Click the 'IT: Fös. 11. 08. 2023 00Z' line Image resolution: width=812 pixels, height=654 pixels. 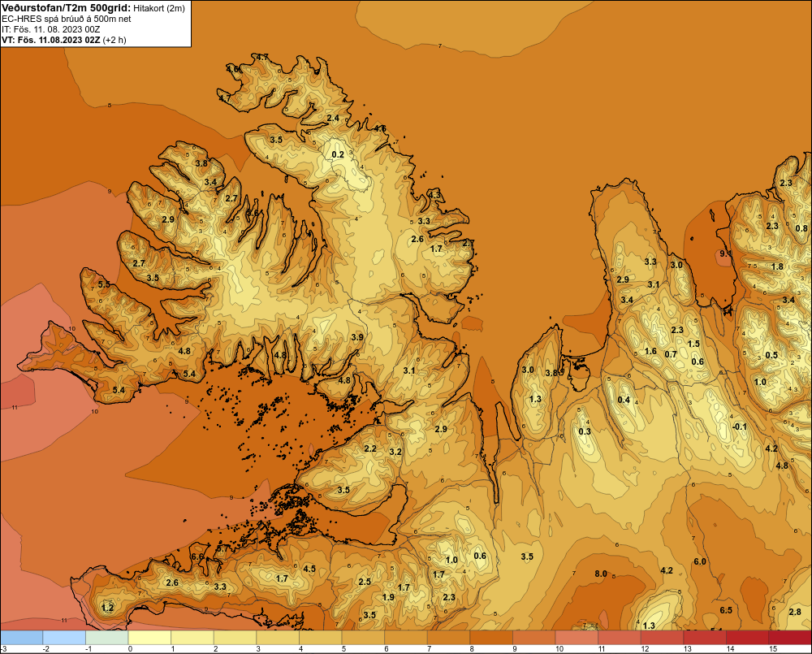[50, 29]
